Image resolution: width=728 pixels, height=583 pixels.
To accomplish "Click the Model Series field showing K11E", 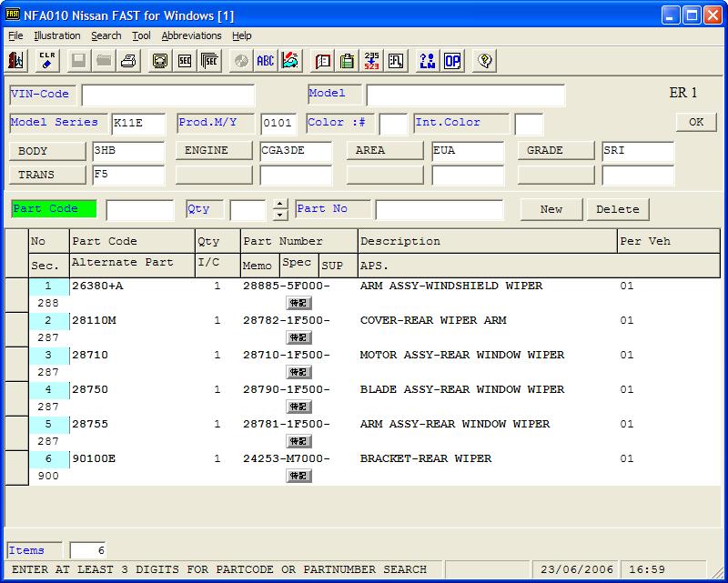I will [138, 124].
